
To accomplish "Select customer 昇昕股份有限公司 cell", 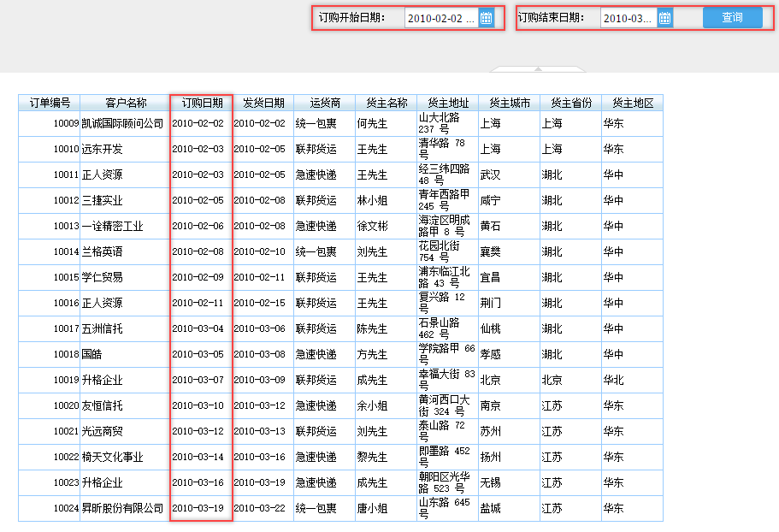I will [125, 508].
